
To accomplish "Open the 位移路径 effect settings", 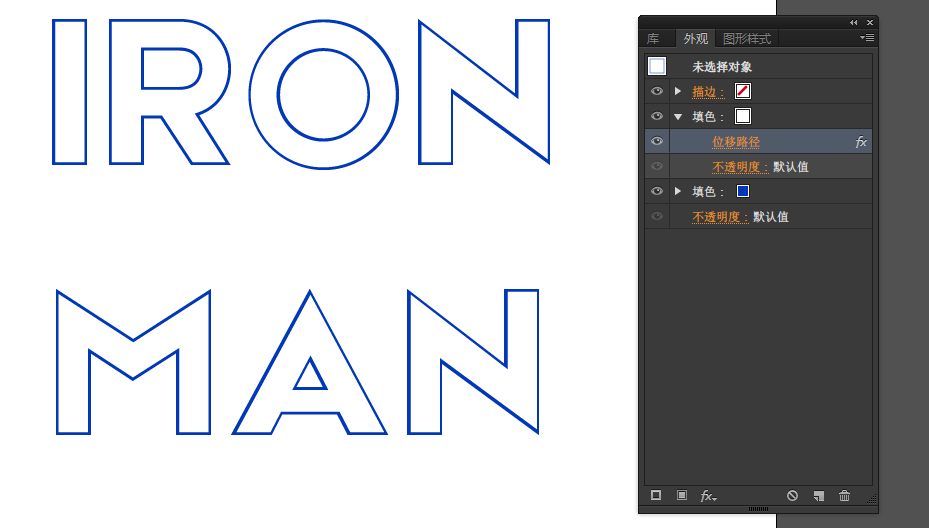I will [736, 142].
